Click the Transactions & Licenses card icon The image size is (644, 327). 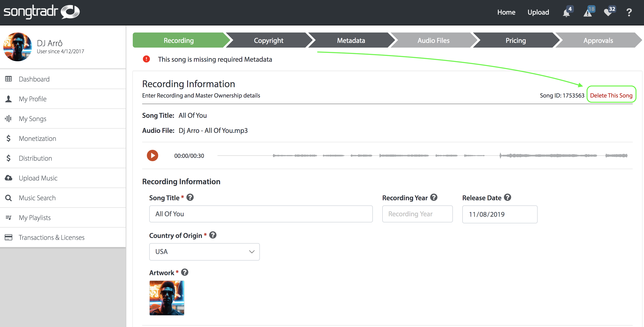click(8, 237)
